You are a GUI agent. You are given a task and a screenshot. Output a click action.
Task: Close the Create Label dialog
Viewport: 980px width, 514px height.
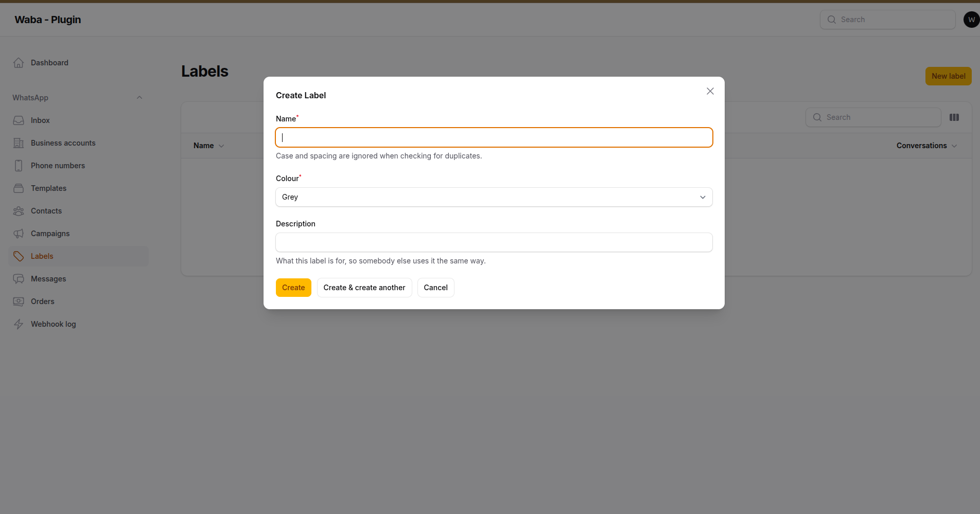pos(710,91)
